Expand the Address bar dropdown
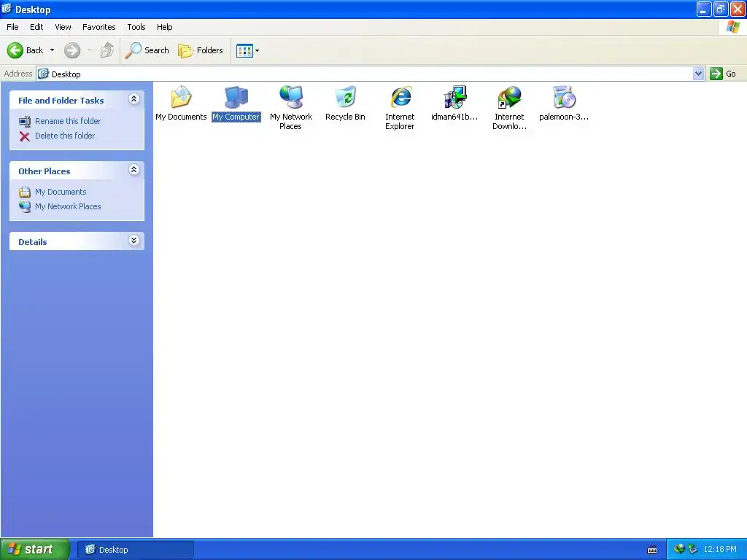Screen dimensions: 747x560 698,74
